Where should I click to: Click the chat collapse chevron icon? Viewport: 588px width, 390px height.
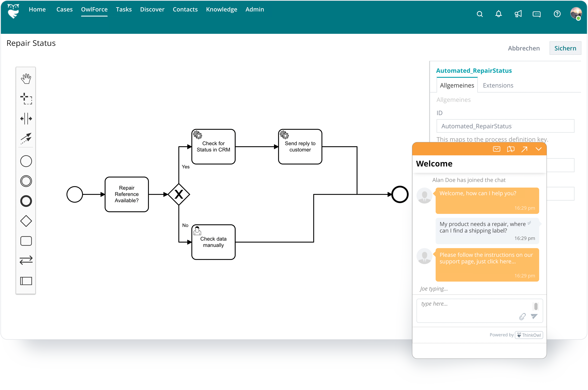538,149
